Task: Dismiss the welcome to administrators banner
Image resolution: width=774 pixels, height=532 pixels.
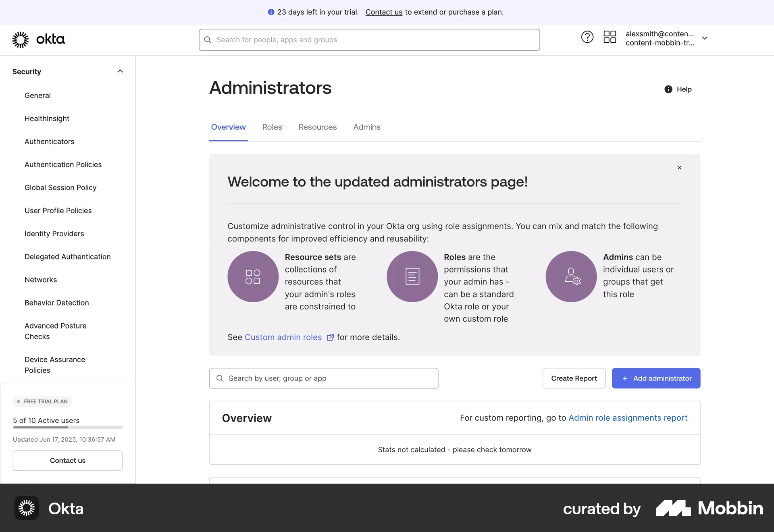Action: (x=679, y=168)
